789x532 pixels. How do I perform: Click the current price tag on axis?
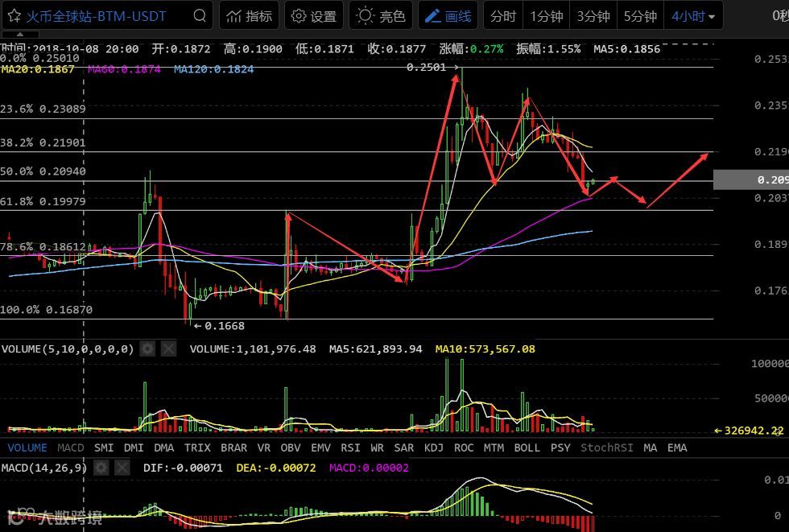coord(750,179)
